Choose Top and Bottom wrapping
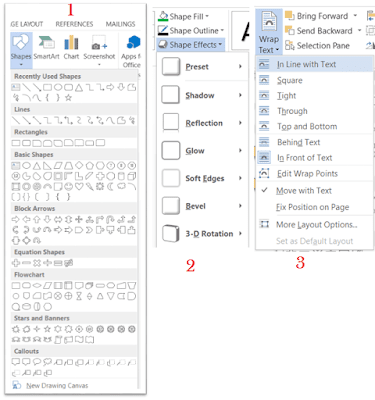The height and width of the screenshot is (400, 375). tap(314, 126)
